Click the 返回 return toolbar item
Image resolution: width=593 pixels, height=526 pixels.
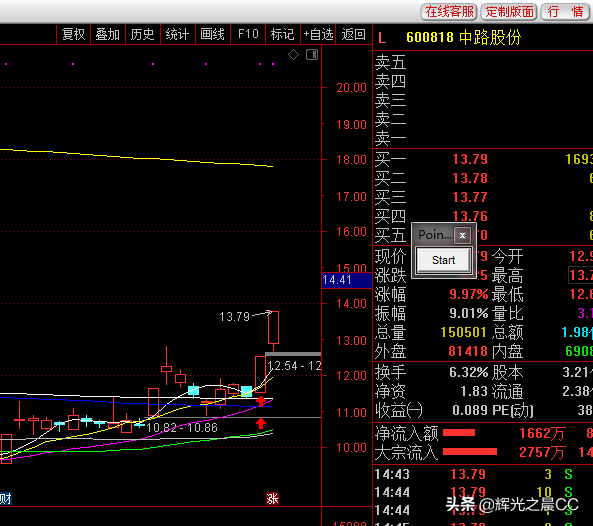click(354, 34)
